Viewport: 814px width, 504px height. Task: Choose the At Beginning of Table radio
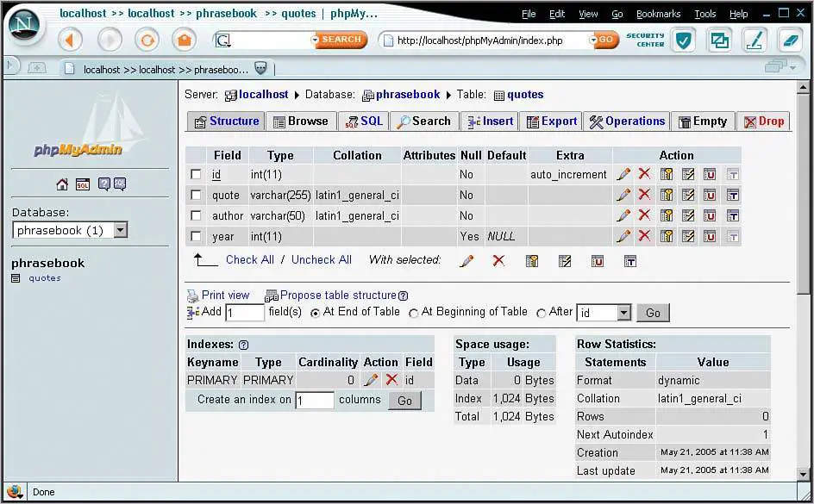[x=413, y=314]
